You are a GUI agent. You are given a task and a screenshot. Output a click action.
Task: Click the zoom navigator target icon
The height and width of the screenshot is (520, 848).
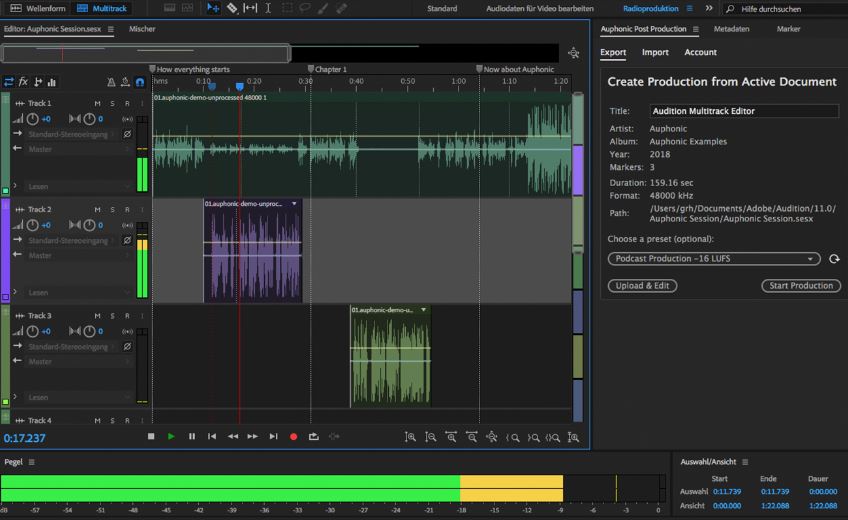pos(574,53)
